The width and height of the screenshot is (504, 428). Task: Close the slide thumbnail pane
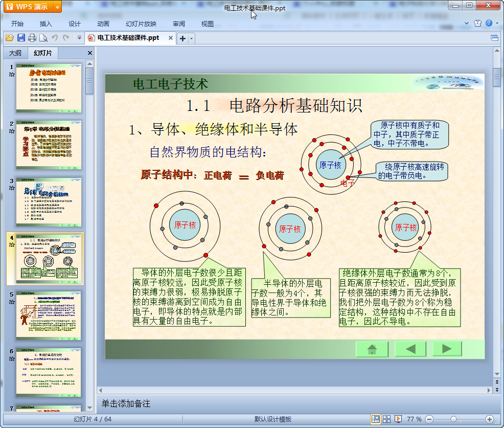tap(89, 53)
